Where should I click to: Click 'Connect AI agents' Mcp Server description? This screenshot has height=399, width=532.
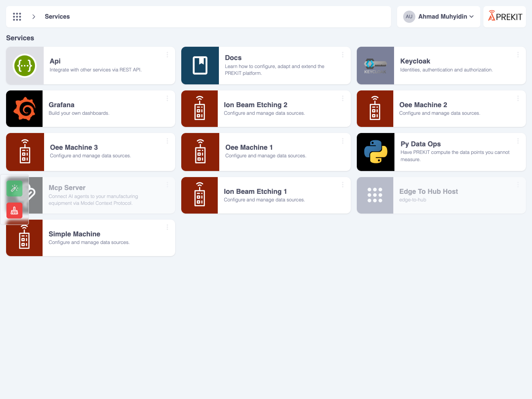coord(93,200)
